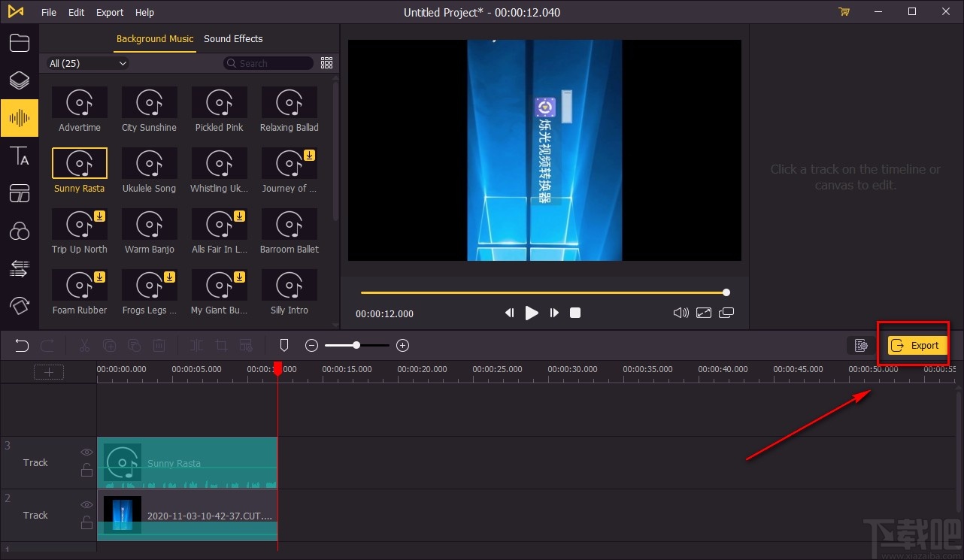Select the Ukulele Song music thumbnail
The image size is (964, 560).
[x=150, y=163]
